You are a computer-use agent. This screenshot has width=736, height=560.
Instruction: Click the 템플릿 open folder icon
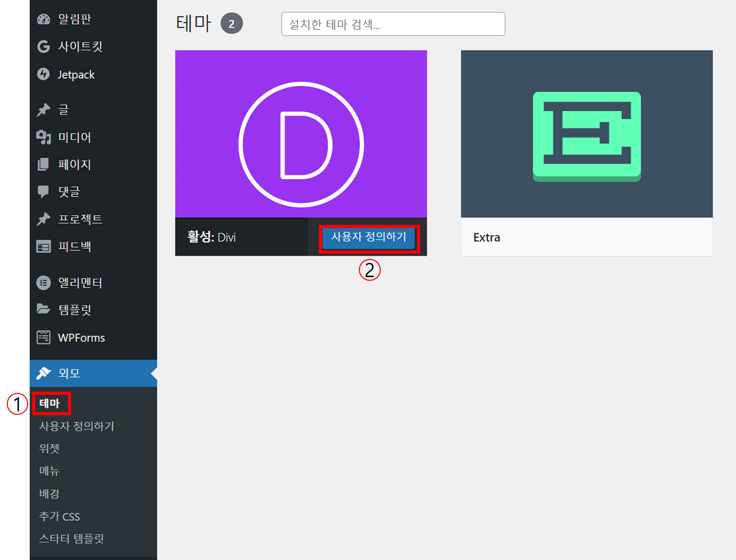tap(44, 309)
